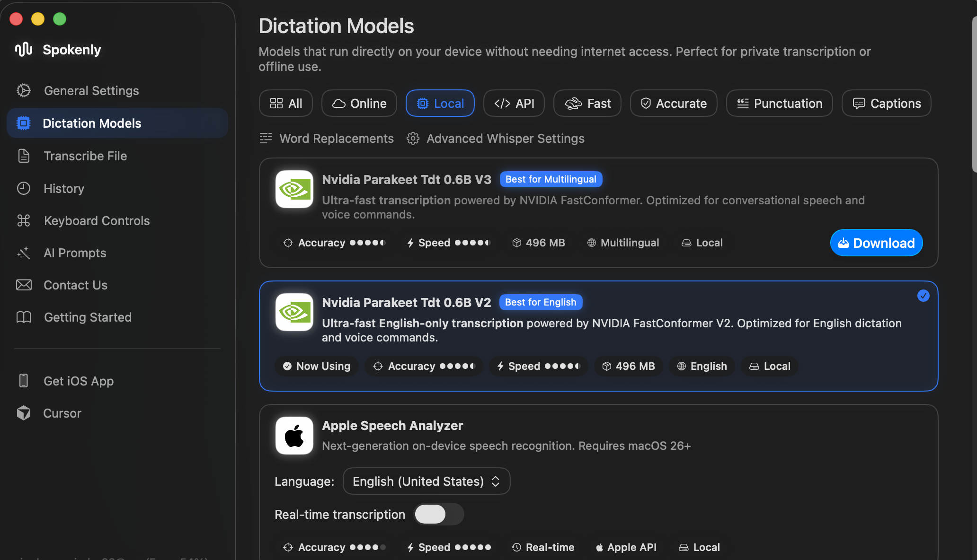
Task: Click the General Settings gear icon
Action: tap(24, 91)
